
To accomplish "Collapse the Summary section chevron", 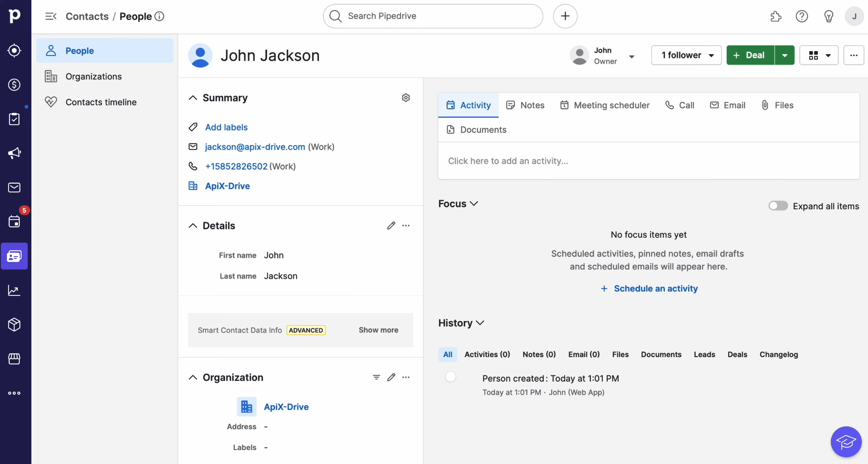I will 193,97.
